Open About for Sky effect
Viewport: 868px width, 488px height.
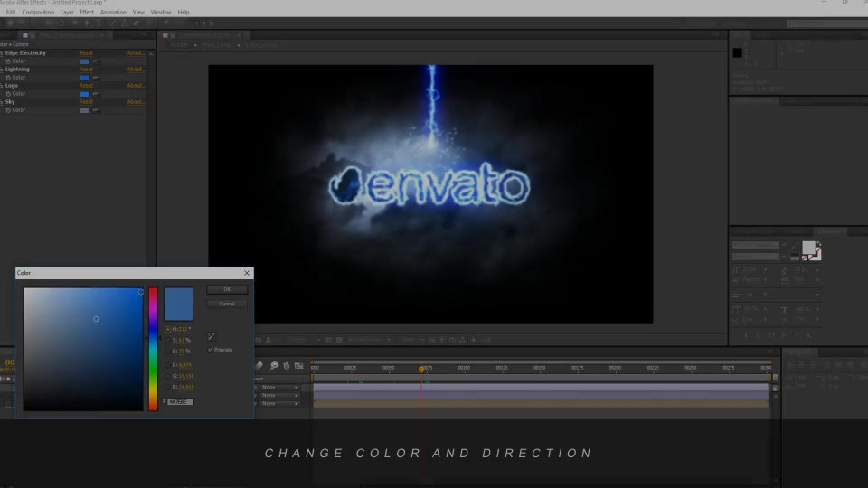click(136, 102)
